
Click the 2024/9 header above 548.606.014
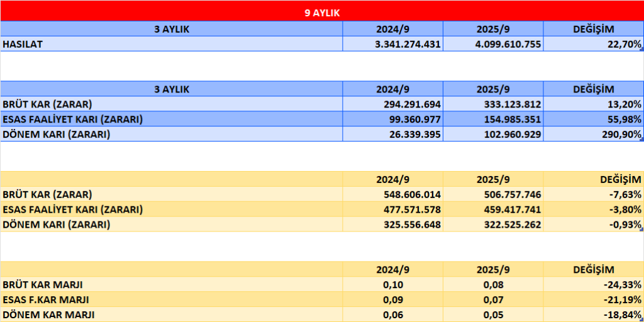coord(393,179)
